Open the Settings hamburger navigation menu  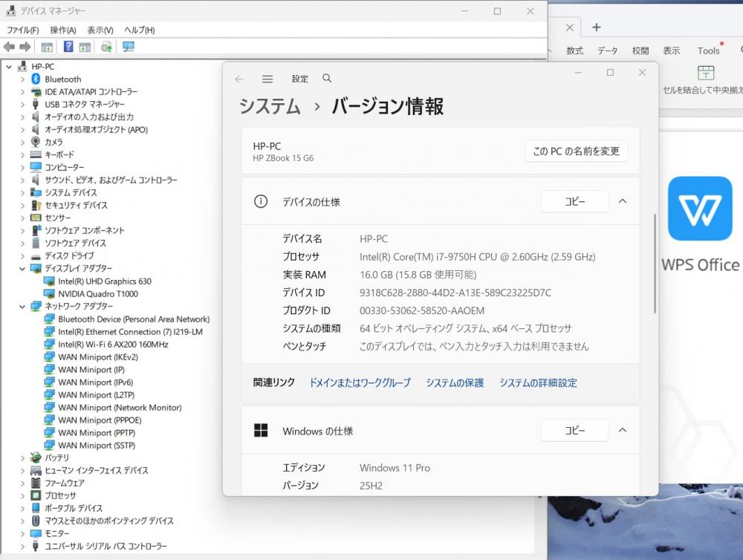[267, 79]
